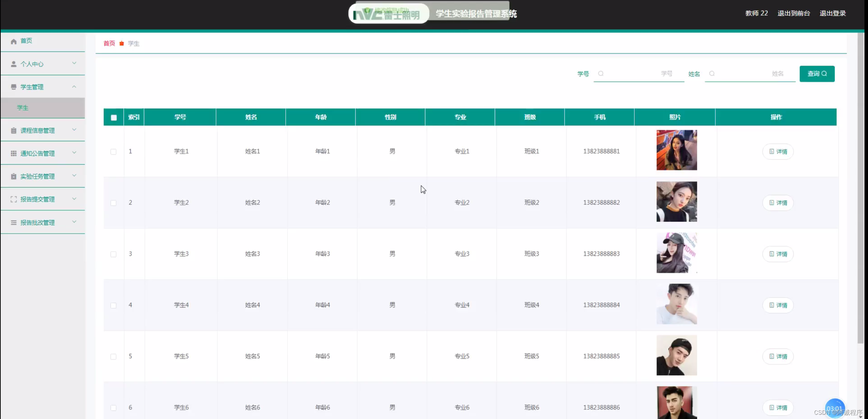868x419 pixels.
Task: Toggle the select-all checkbox in the table header
Action: tap(114, 117)
